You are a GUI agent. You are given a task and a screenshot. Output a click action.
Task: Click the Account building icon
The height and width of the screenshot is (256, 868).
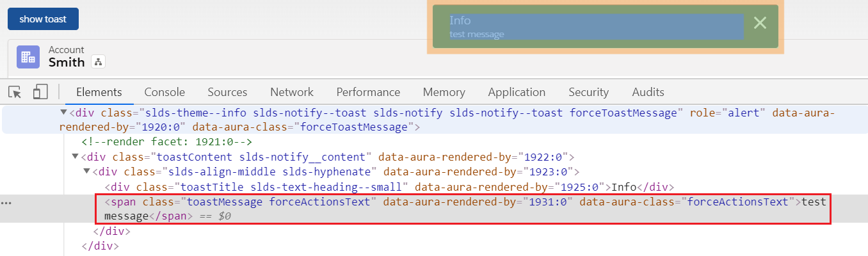click(x=28, y=56)
